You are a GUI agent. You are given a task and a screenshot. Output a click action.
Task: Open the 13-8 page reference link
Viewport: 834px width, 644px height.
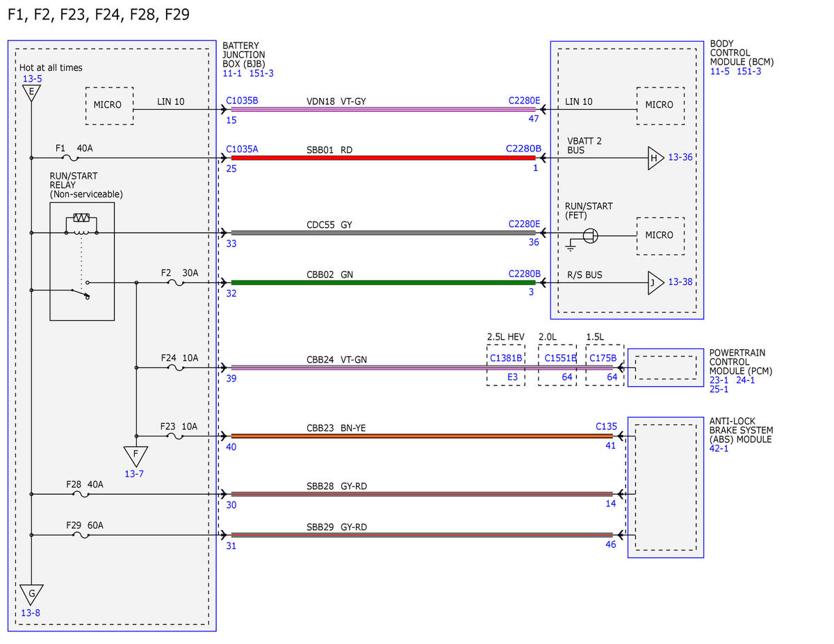coord(31,613)
